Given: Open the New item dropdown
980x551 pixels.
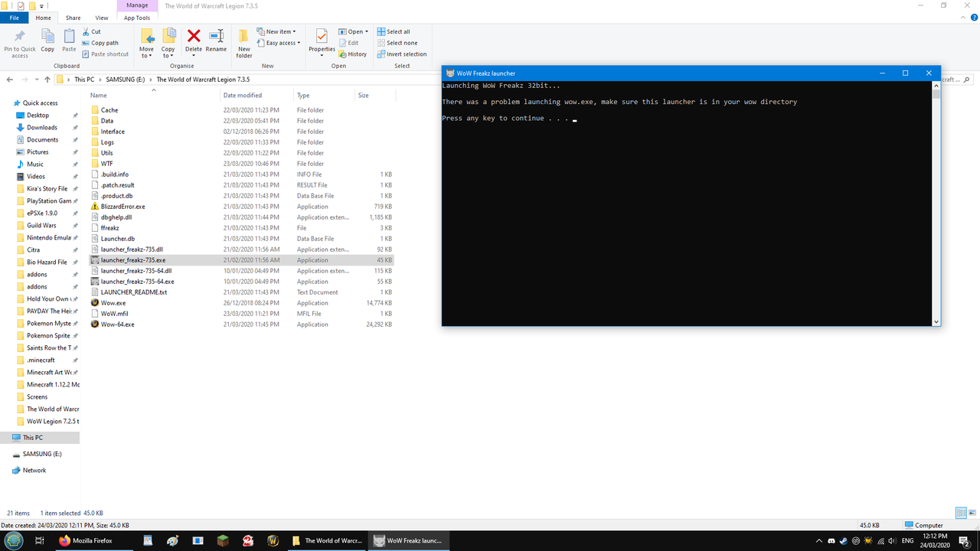Looking at the screenshot, I should pos(276,32).
